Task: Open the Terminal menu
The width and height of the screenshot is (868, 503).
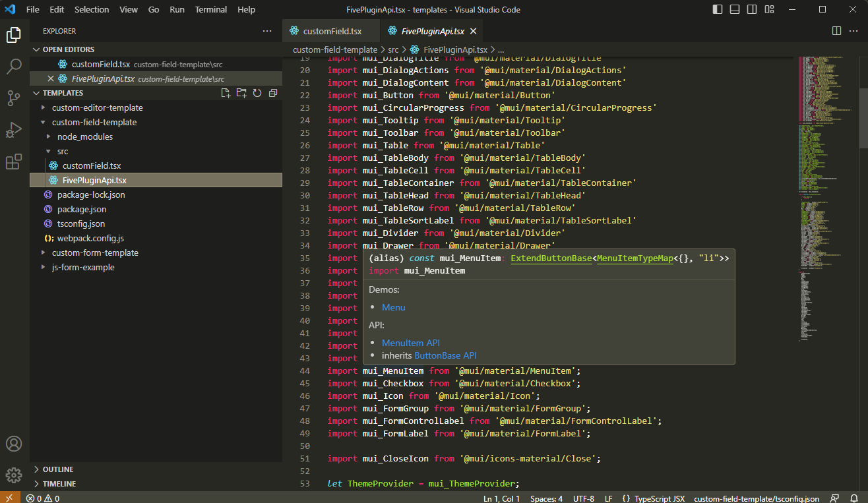Action: [x=211, y=10]
